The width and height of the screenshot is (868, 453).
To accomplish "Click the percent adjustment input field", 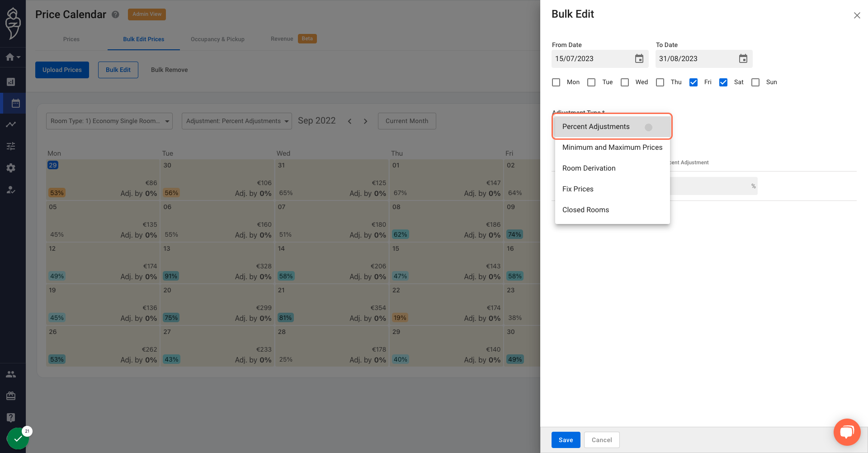I will 713,186.
